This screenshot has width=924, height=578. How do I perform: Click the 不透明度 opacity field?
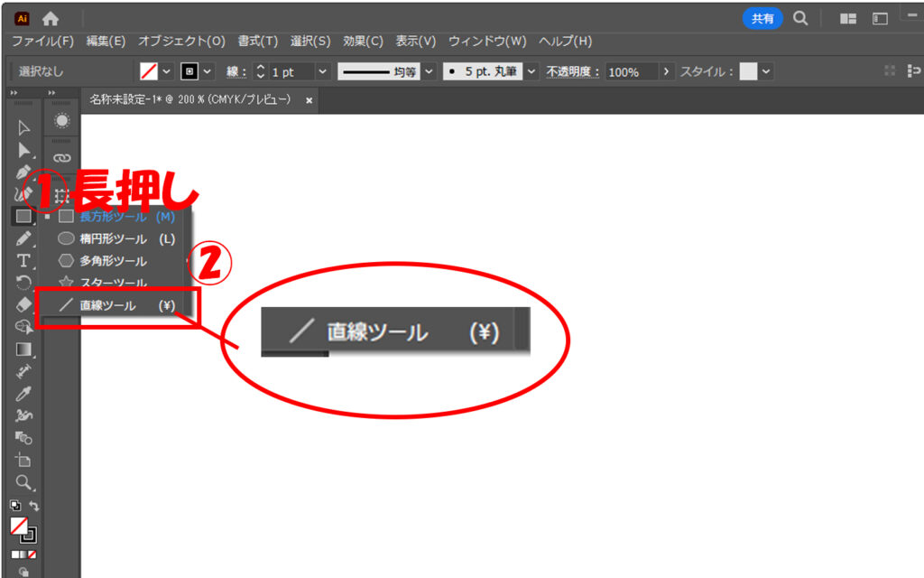coord(632,72)
